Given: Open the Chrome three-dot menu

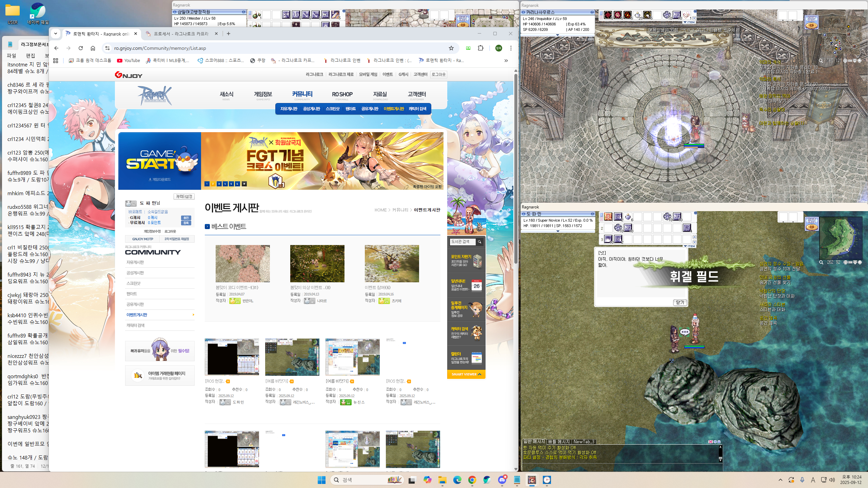Looking at the screenshot, I should (511, 48).
